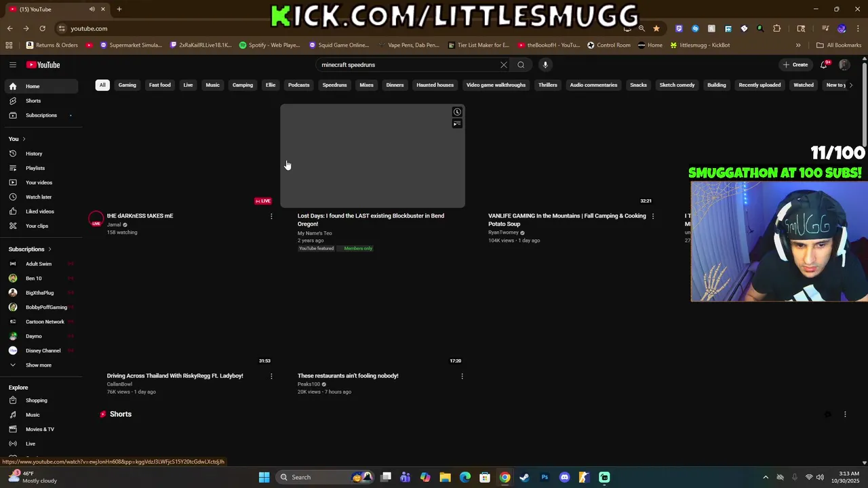Viewport: 868px width, 488px height.
Task: Select the All filter chip
Action: 102,85
